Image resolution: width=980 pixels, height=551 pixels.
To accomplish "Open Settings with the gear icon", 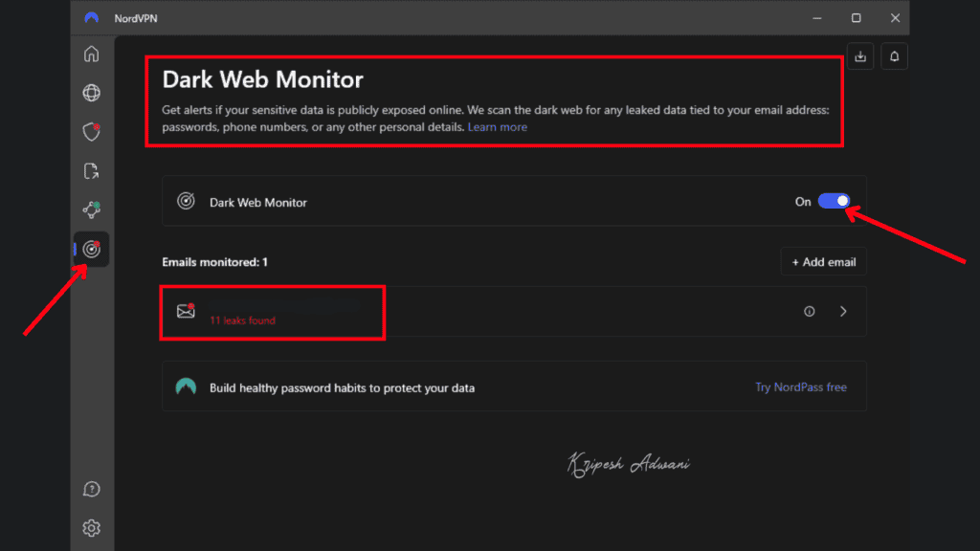I will pyautogui.click(x=91, y=527).
